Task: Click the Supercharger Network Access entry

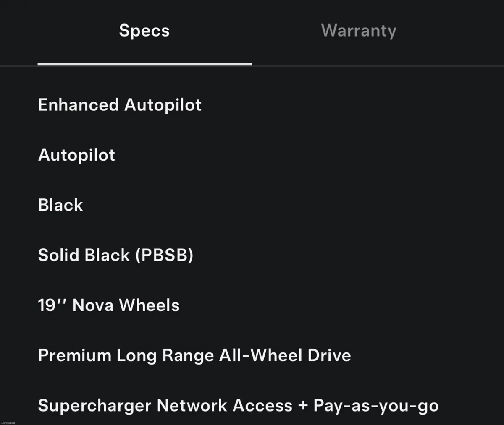Action: point(238,405)
